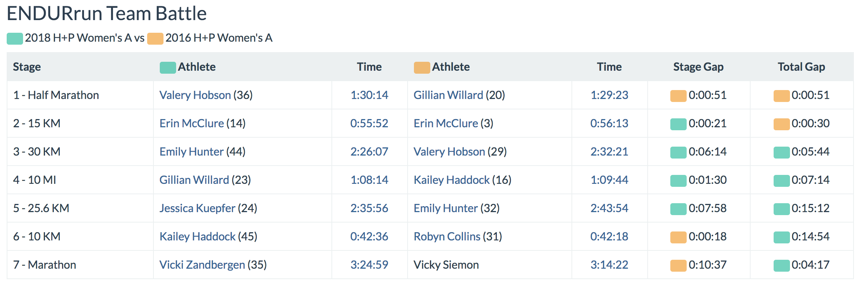Click the 1:29:23 Half Marathon time link
This screenshot has height=294, width=868.
point(609,95)
